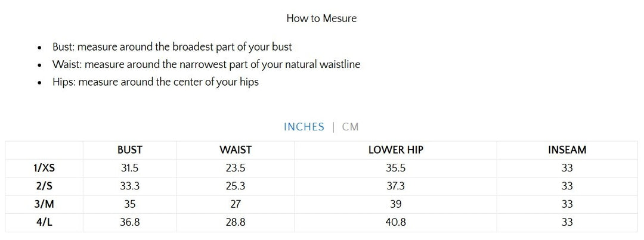Click the hips measuring instruction line
The image size is (644, 240).
(x=155, y=82)
